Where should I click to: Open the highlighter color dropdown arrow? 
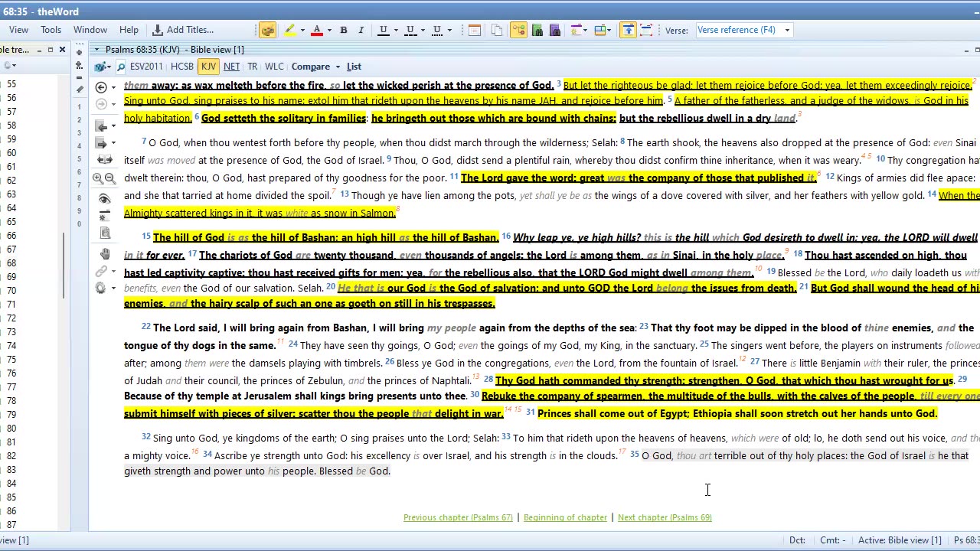[302, 31]
